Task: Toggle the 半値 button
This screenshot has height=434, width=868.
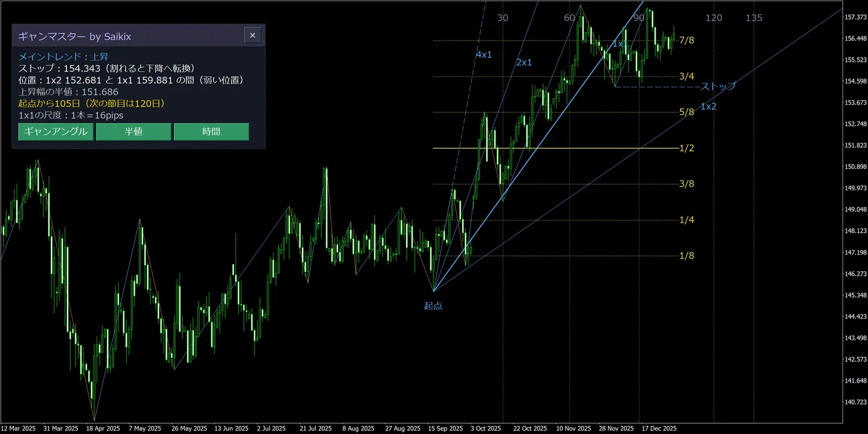Action: (x=133, y=131)
